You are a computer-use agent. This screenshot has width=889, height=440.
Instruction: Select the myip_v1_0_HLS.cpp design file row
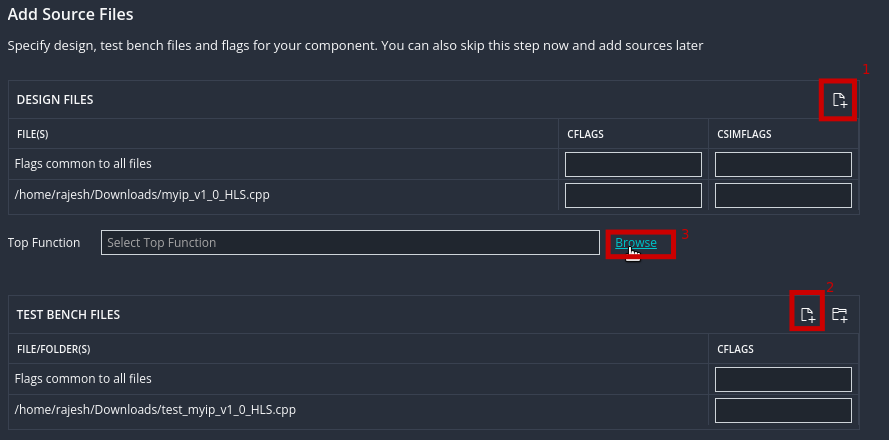click(x=142, y=195)
